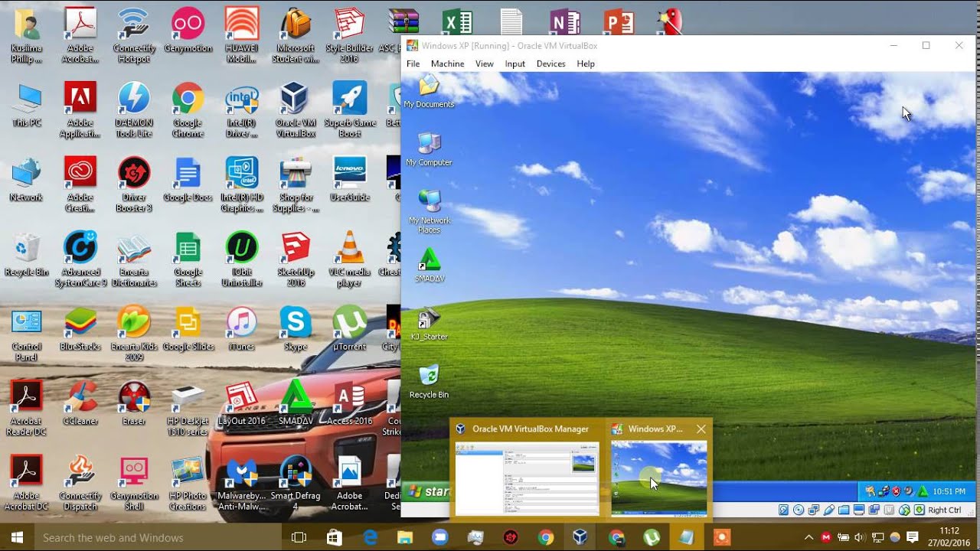Open Genymotion Shell desktop shortcut
Viewport: 980px width, 551px height.
point(134,483)
